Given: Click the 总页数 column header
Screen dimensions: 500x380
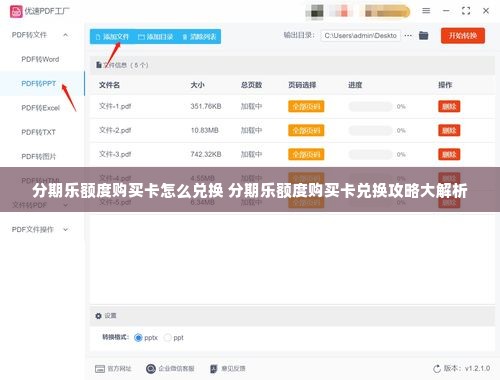Looking at the screenshot, I should [251, 85].
